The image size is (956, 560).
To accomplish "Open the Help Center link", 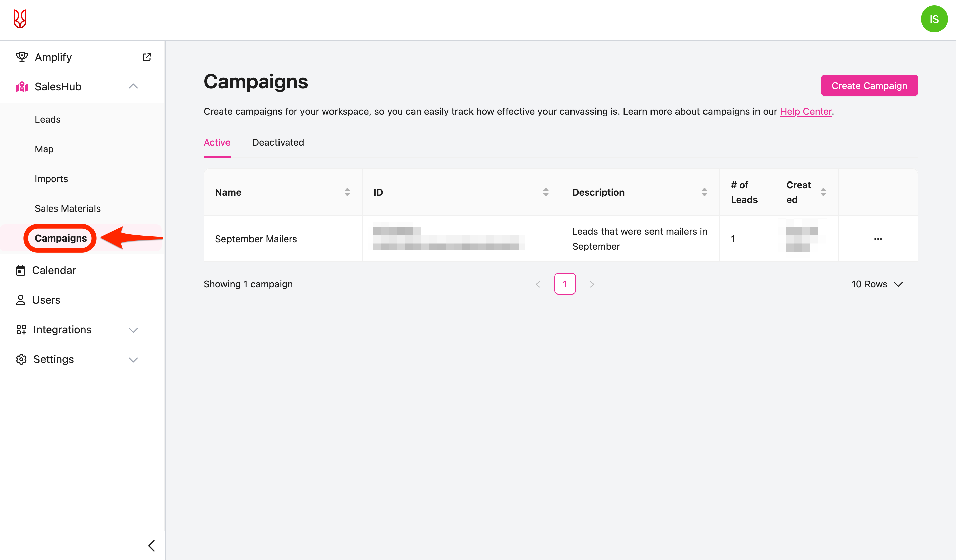I will point(806,111).
